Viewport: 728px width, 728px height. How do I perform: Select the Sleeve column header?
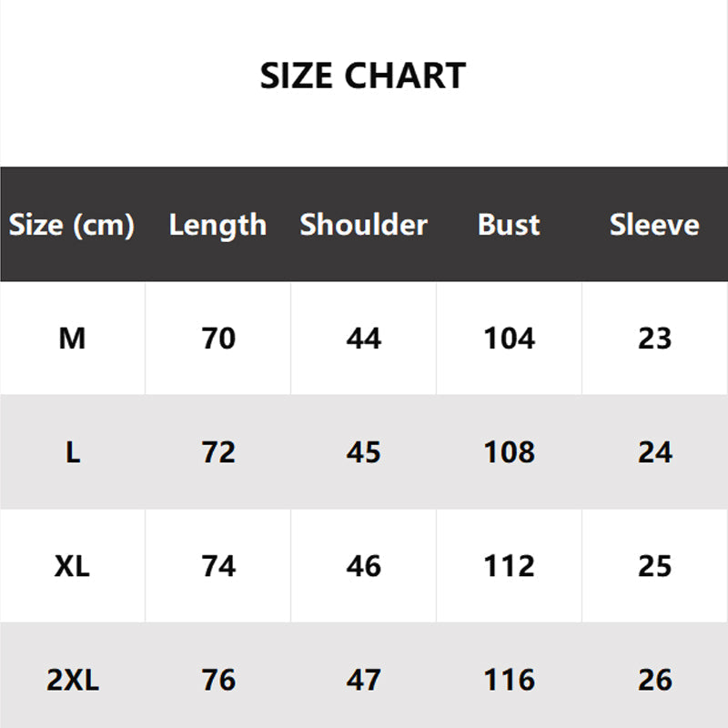click(654, 225)
